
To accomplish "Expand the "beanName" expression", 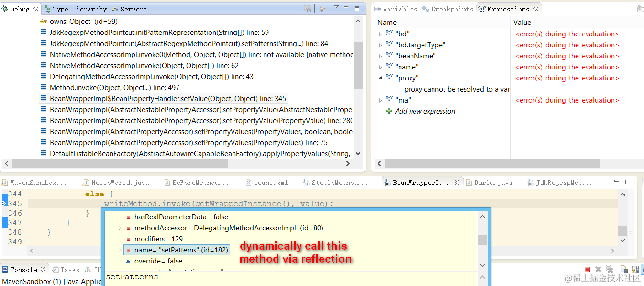I will coord(380,56).
